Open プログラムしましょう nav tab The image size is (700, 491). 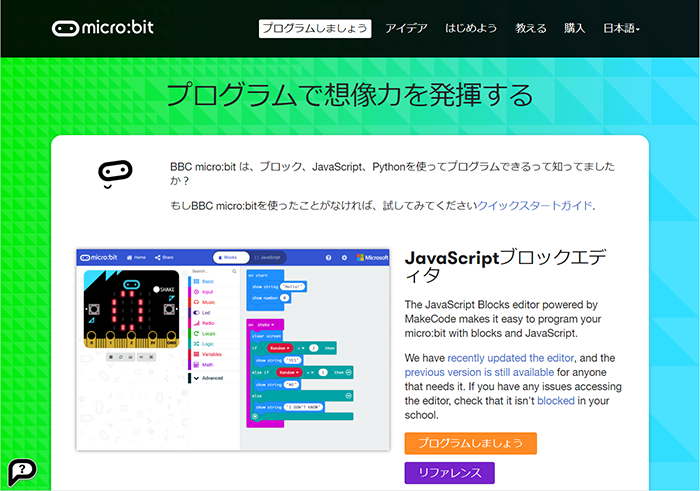[315, 28]
